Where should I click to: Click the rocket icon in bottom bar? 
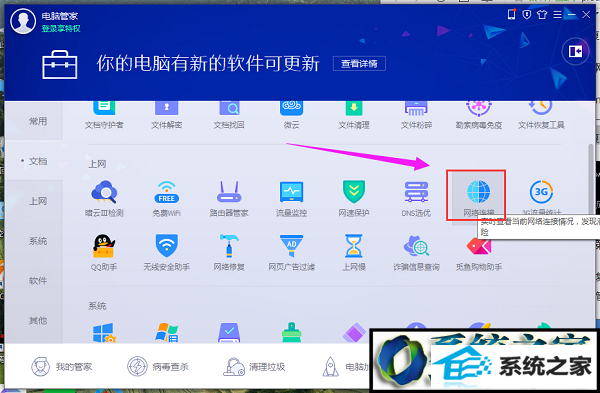[330, 367]
